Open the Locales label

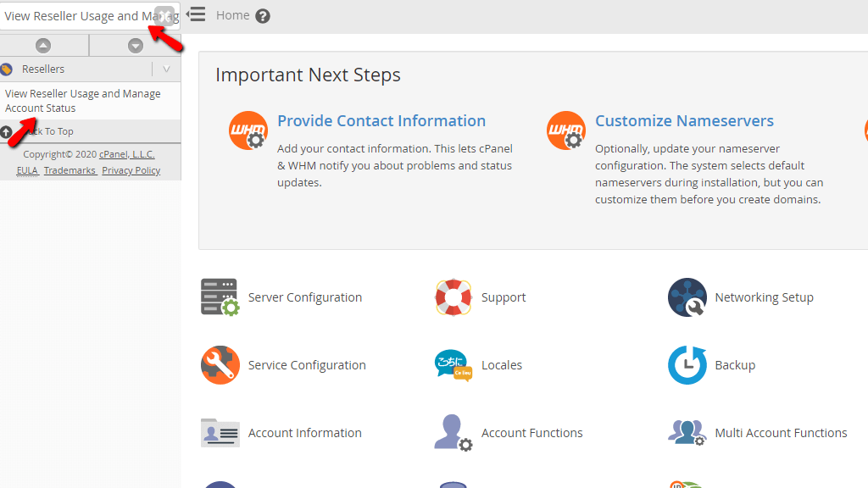point(502,365)
